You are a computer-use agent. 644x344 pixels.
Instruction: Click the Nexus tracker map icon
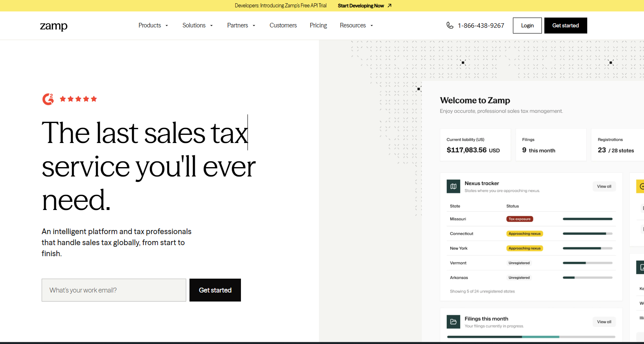tap(453, 186)
